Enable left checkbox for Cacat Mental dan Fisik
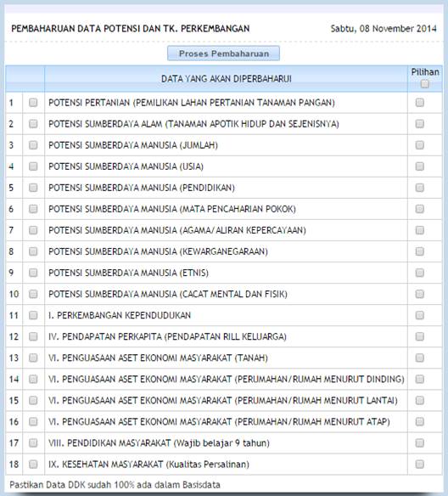 coord(33,294)
